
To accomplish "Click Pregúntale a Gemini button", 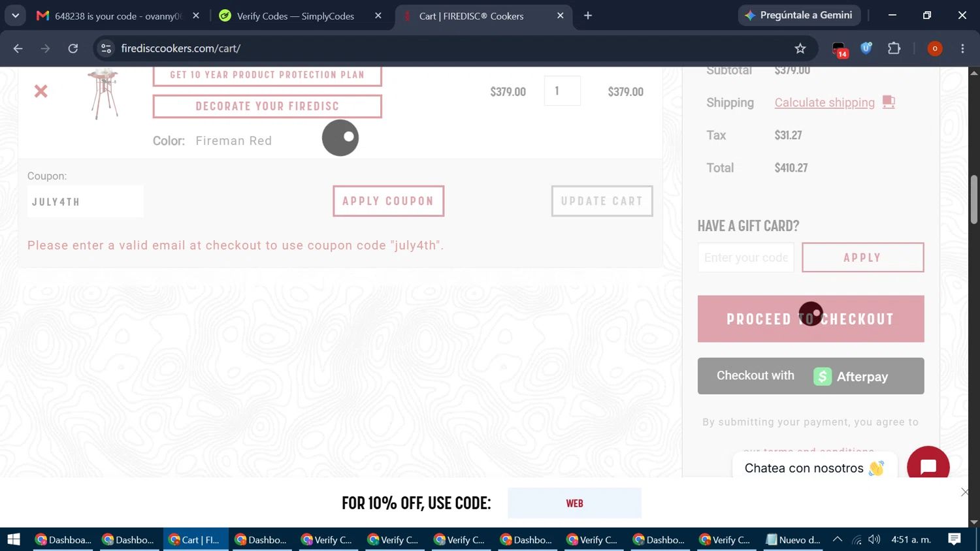I will click(799, 15).
